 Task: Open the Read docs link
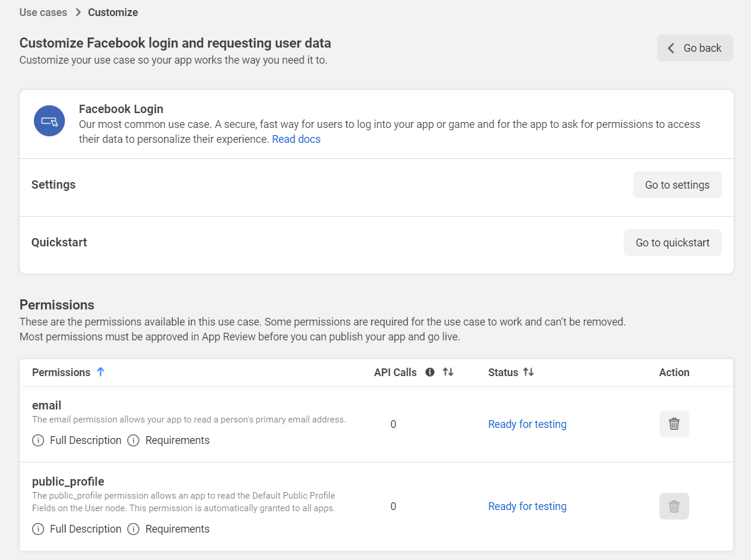[296, 139]
